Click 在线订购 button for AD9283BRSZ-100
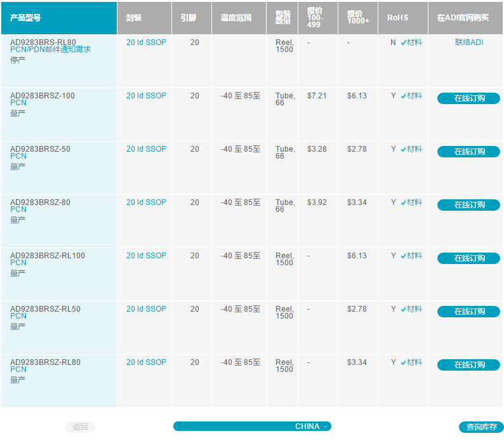Image resolution: width=504 pixels, height=443 pixels. (x=468, y=98)
